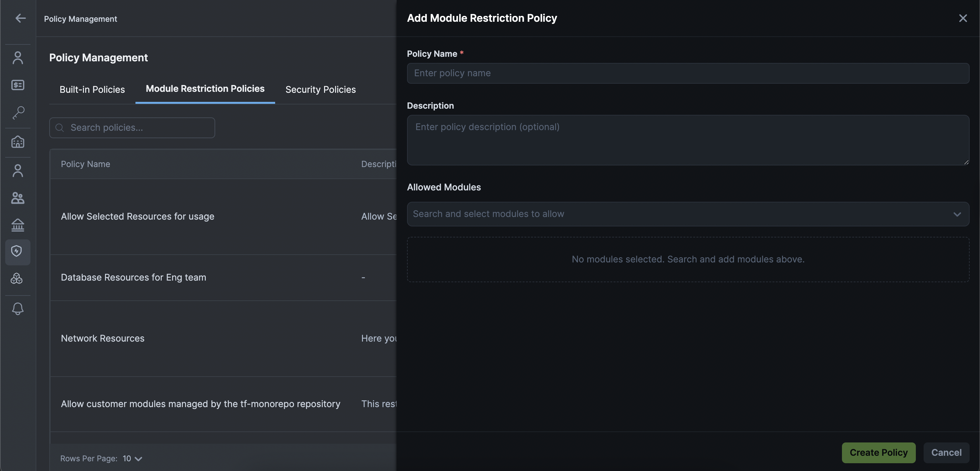
Task: Select the Network Resources policy row
Action: click(x=103, y=338)
